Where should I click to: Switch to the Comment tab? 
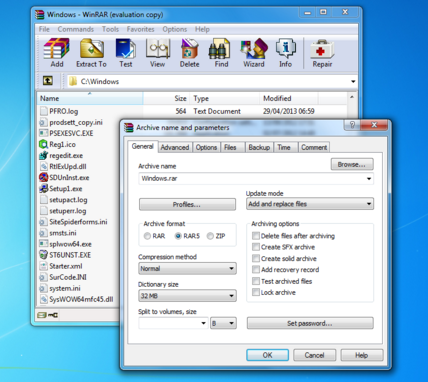click(314, 147)
